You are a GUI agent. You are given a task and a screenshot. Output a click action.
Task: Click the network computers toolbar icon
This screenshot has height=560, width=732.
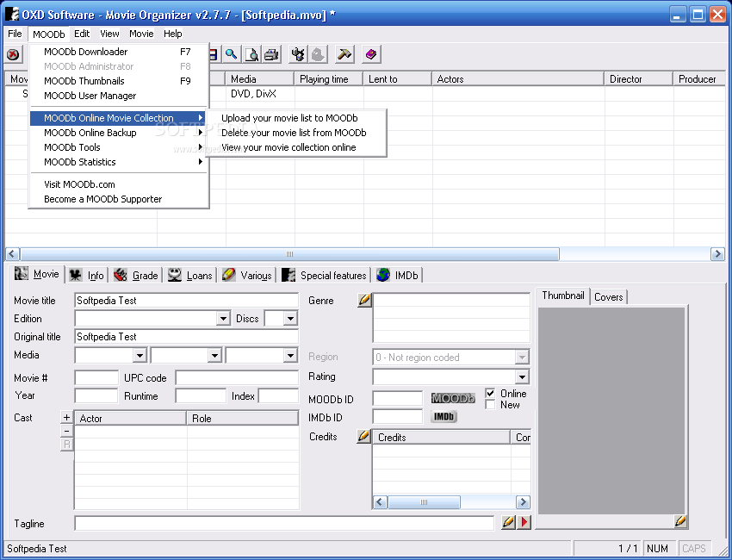[298, 54]
